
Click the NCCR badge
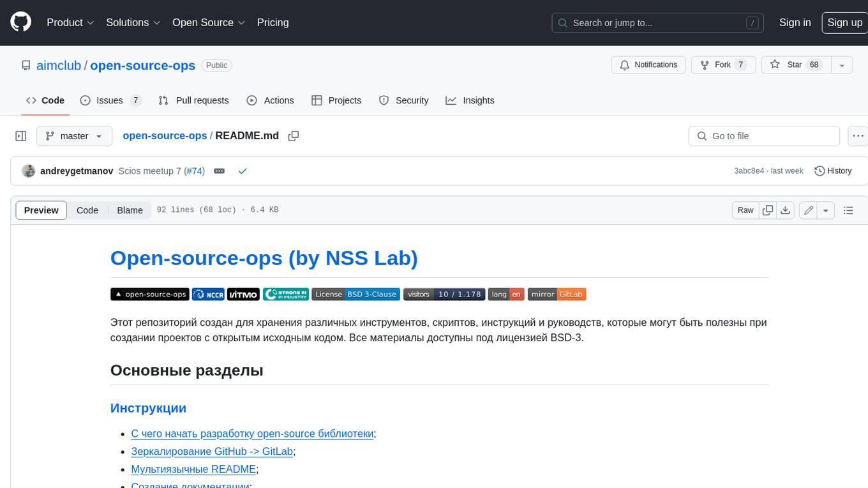[x=208, y=294]
